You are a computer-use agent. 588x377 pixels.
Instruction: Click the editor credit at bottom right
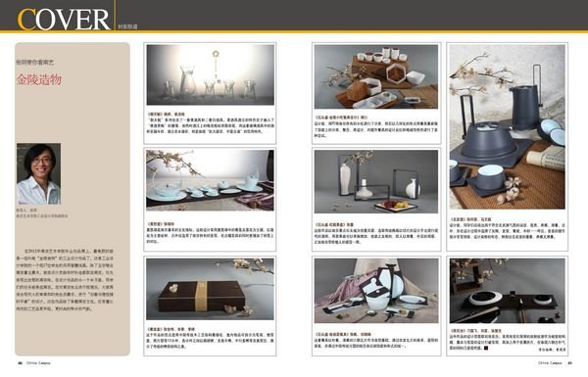point(553,349)
